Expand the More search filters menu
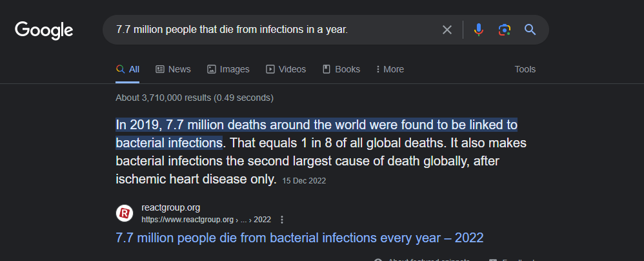 (388, 69)
